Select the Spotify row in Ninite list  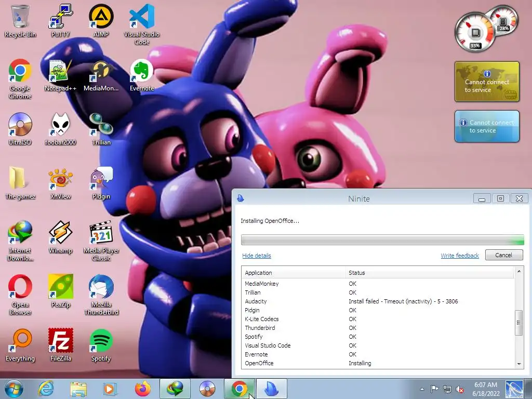point(378,337)
